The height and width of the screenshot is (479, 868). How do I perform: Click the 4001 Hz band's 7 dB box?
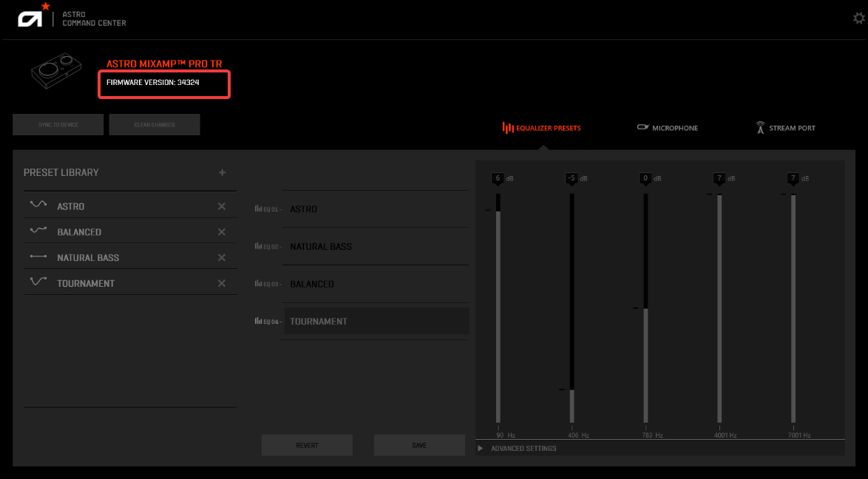(x=719, y=178)
